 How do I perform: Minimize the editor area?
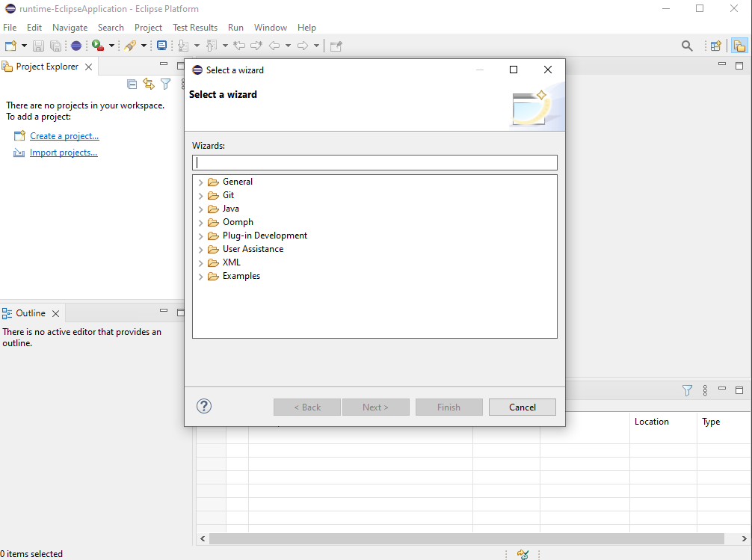[x=722, y=64]
